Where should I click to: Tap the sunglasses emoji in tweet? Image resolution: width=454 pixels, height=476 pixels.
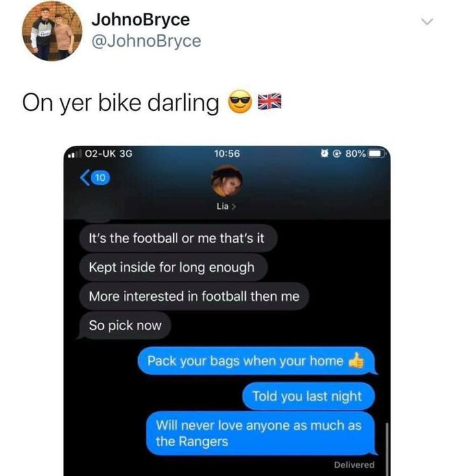pos(239,102)
